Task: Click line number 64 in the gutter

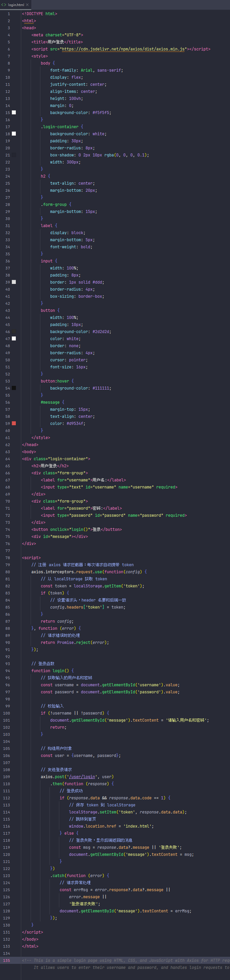Action: 8,459
